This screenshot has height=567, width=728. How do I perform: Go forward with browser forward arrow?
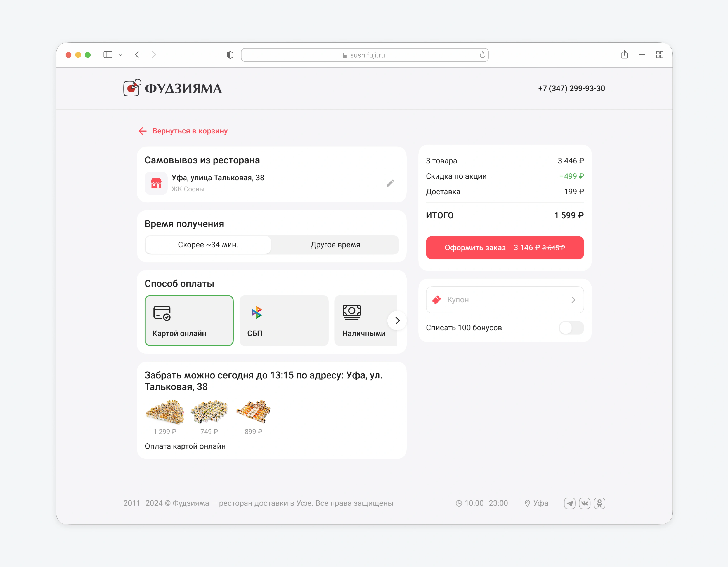[x=154, y=55]
